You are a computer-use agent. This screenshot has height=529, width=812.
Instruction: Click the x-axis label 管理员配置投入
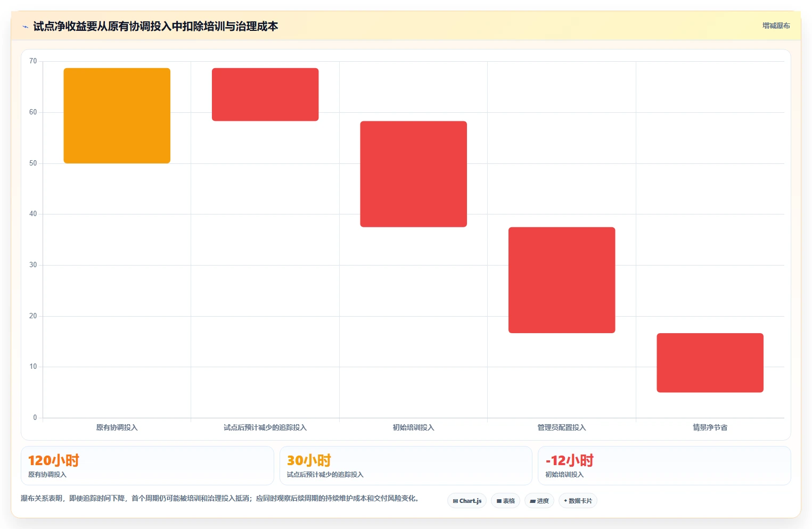(562, 427)
